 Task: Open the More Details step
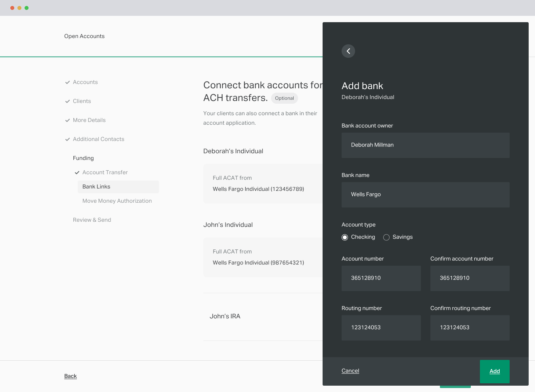[89, 120]
